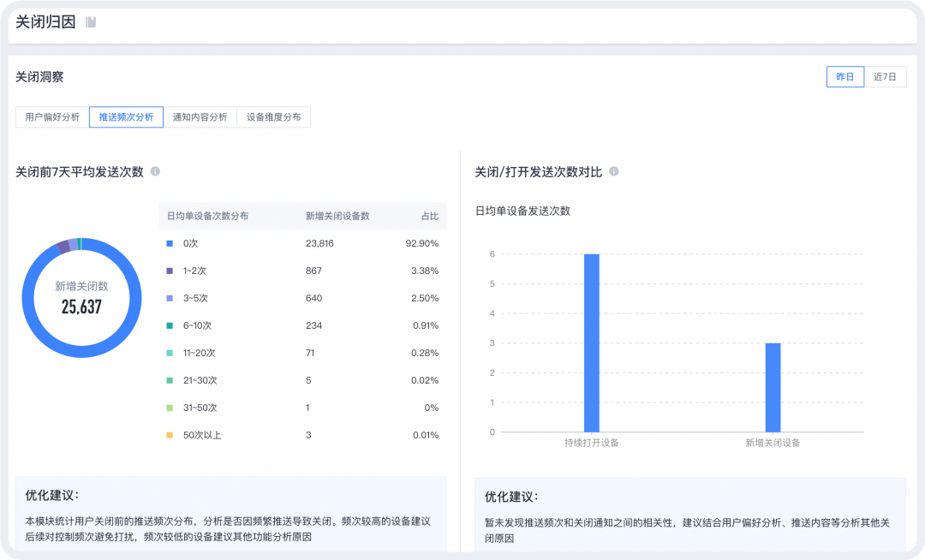Screen dimensions: 925x560
Task: Click the 23,816 cell value
Action: tap(319, 243)
